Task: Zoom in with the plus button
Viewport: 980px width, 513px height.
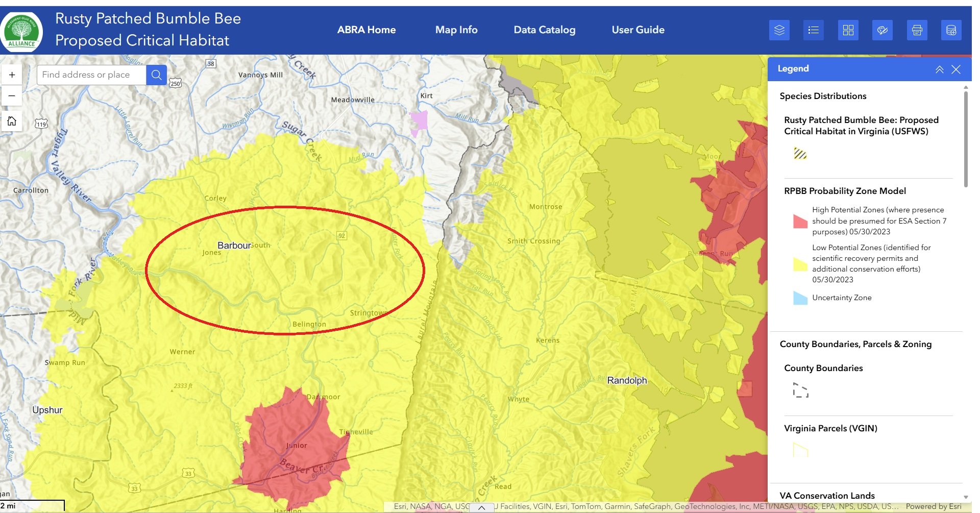Action: 12,75
